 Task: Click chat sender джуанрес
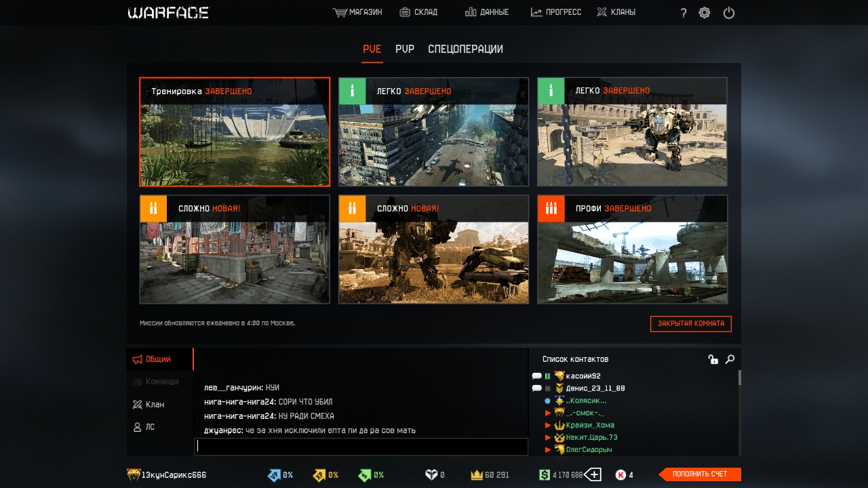[x=223, y=430]
